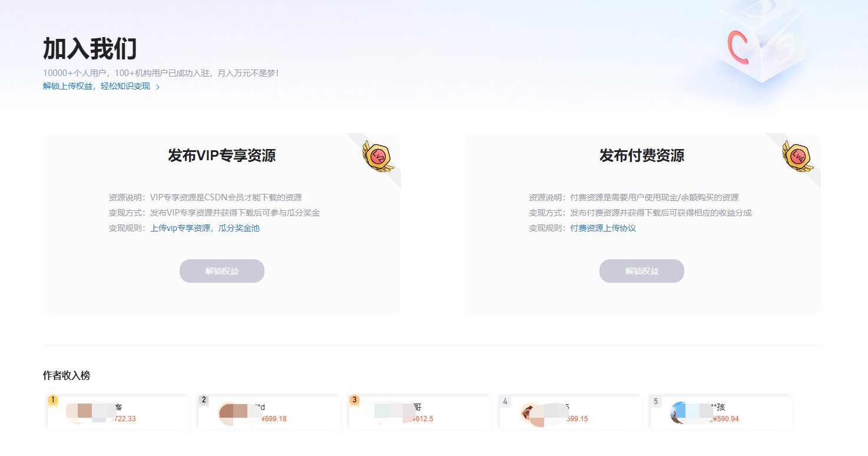
Task: Click the author card showing ¥612.5
Action: (419, 412)
